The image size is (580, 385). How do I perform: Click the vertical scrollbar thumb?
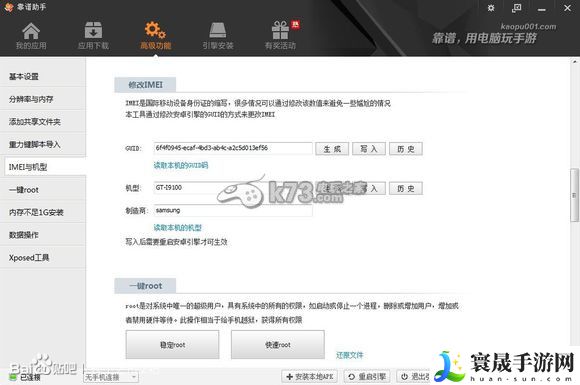click(x=574, y=195)
